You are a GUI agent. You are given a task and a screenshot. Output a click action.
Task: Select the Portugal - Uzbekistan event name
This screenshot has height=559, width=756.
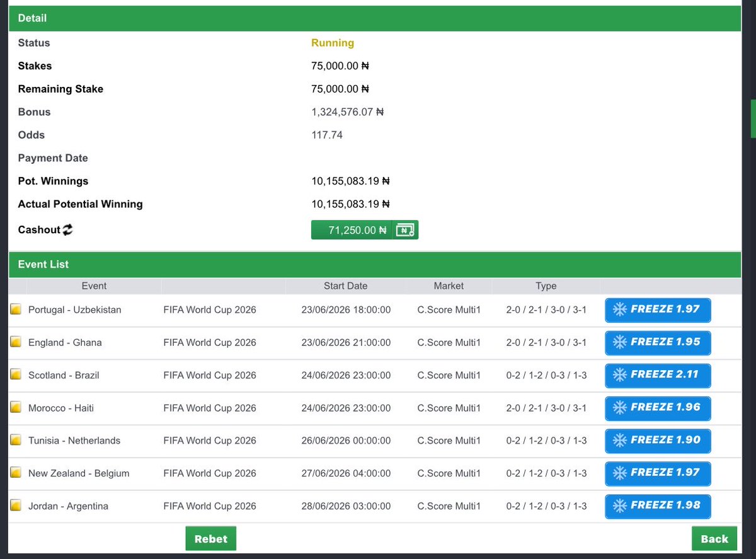coord(75,309)
